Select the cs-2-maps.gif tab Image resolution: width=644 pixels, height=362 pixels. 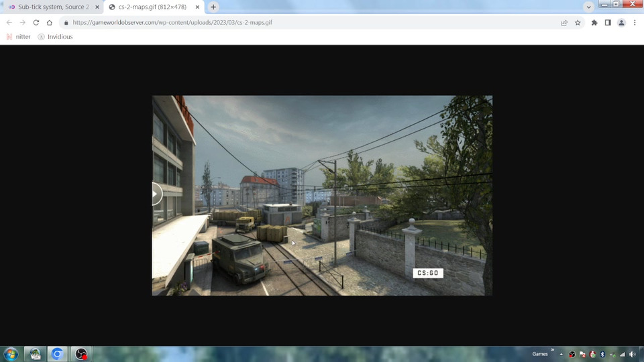point(152,7)
